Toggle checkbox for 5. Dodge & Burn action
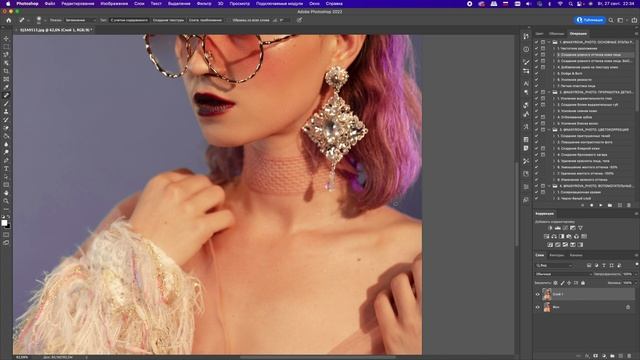This screenshot has width=640, height=360. (536, 73)
